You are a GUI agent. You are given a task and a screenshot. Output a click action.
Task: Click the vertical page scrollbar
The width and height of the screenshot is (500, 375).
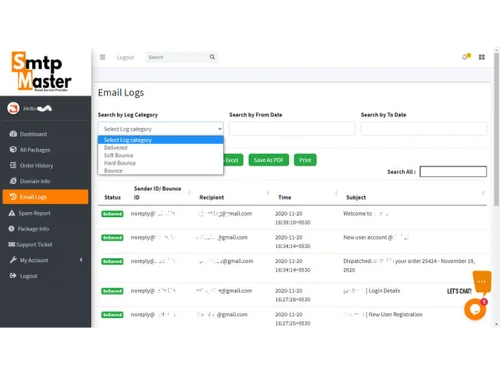[496, 130]
